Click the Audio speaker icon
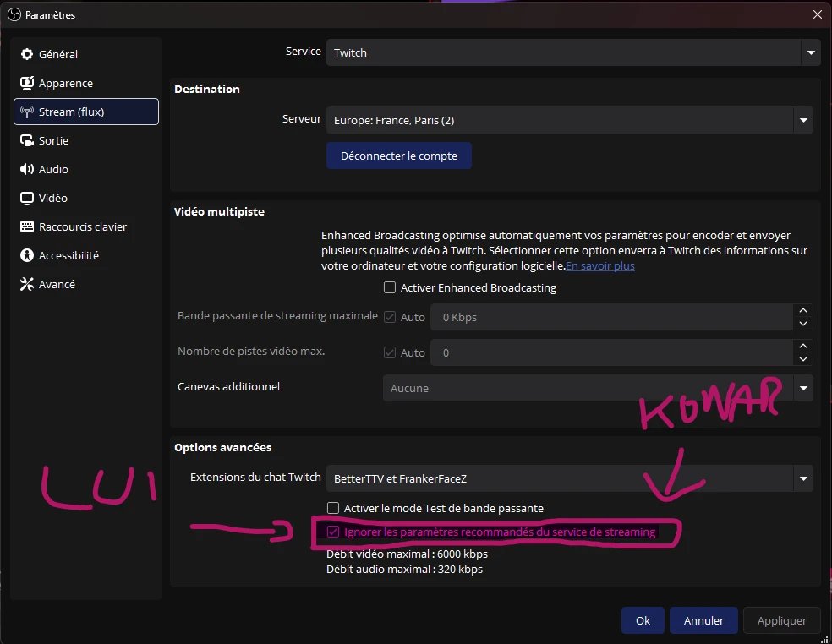 (x=26, y=169)
